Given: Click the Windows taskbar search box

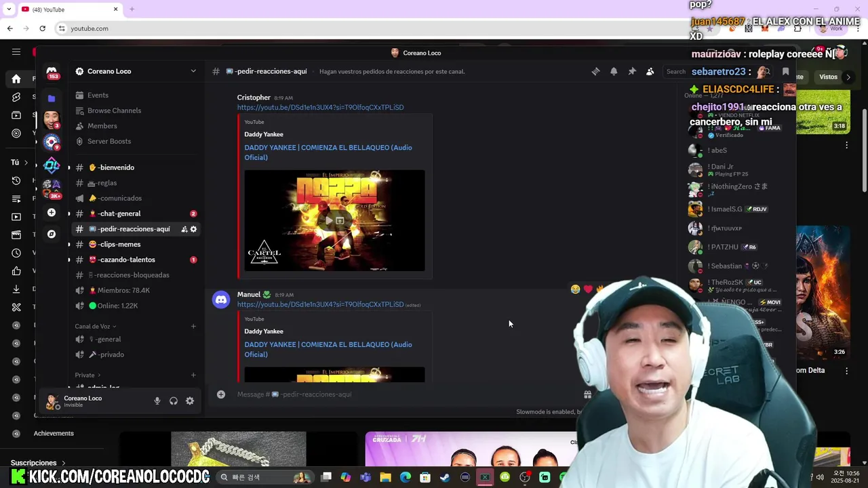Looking at the screenshot, I should tap(264, 477).
